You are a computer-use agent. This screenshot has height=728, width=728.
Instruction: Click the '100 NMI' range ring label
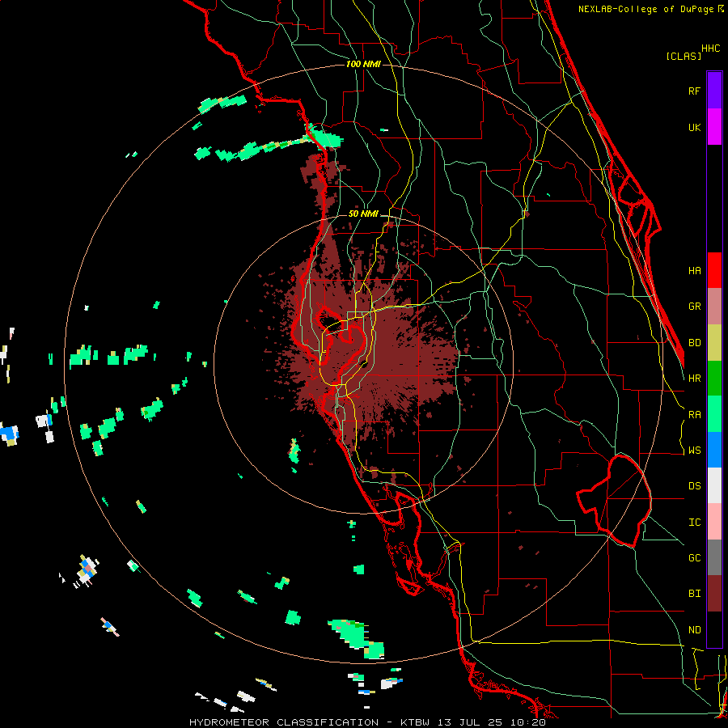(363, 64)
